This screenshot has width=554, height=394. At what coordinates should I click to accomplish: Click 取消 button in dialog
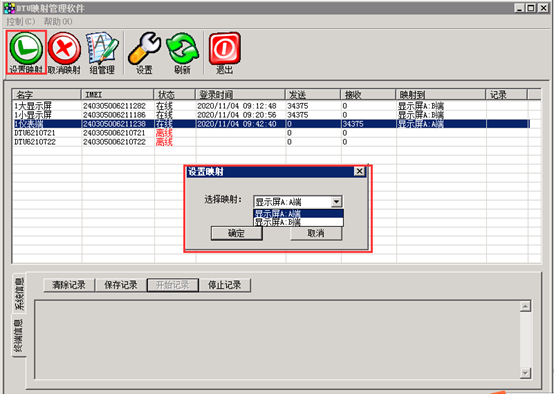pos(316,233)
